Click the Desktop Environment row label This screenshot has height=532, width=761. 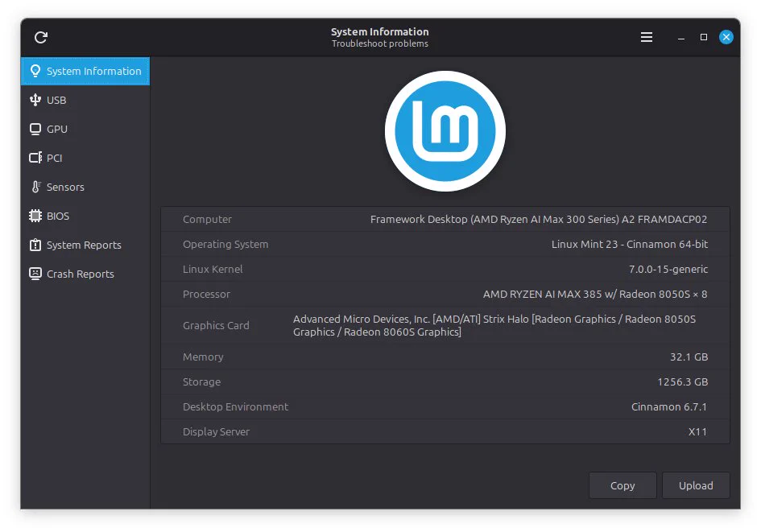(x=235, y=407)
